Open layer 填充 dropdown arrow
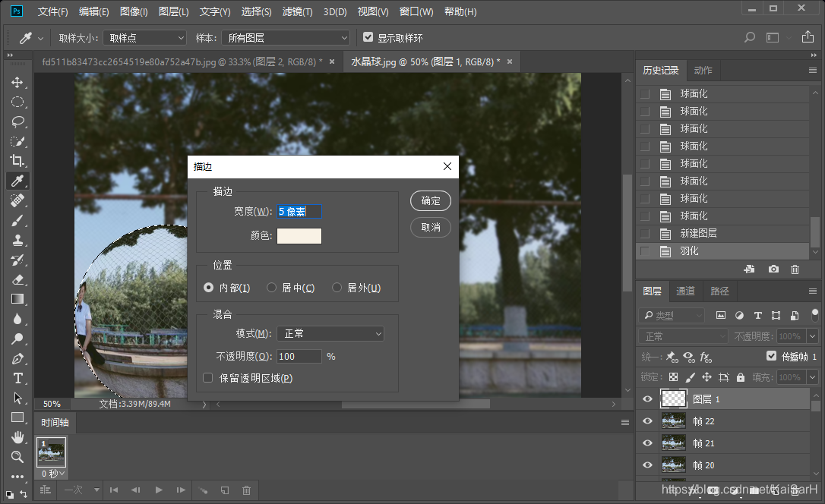The height and width of the screenshot is (504, 825). click(812, 376)
